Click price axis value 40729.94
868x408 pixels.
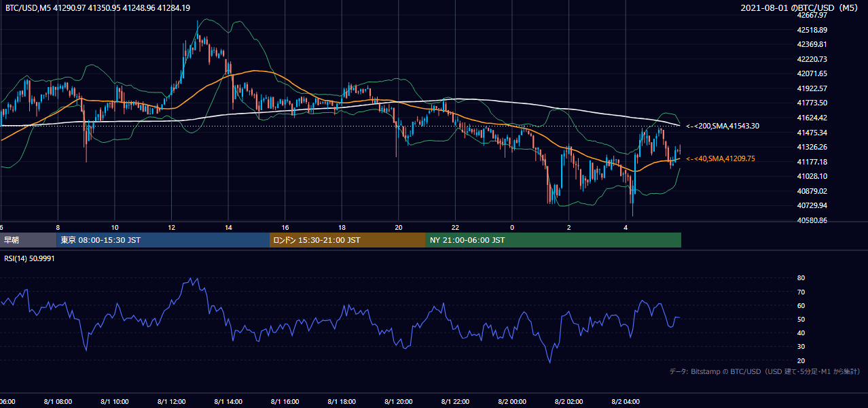tap(813, 205)
